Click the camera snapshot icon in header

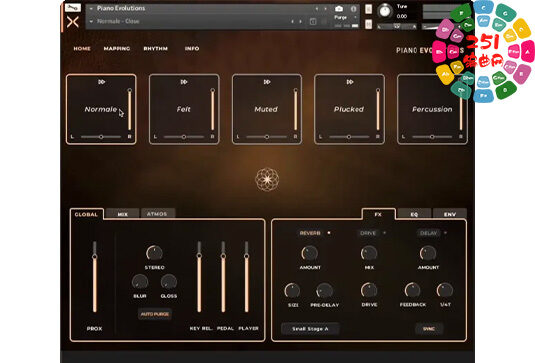(x=339, y=9)
